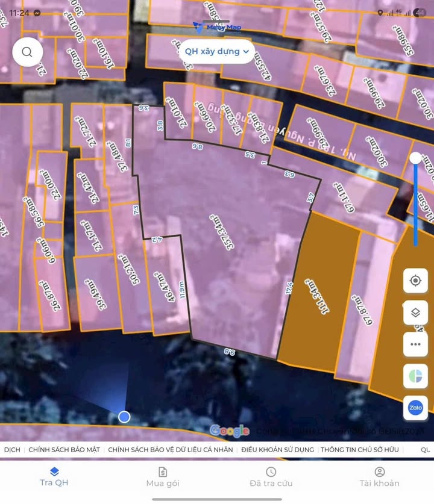Tap the pie chart statistics icon
Image resolution: width=434 pixels, height=504 pixels.
(415, 376)
